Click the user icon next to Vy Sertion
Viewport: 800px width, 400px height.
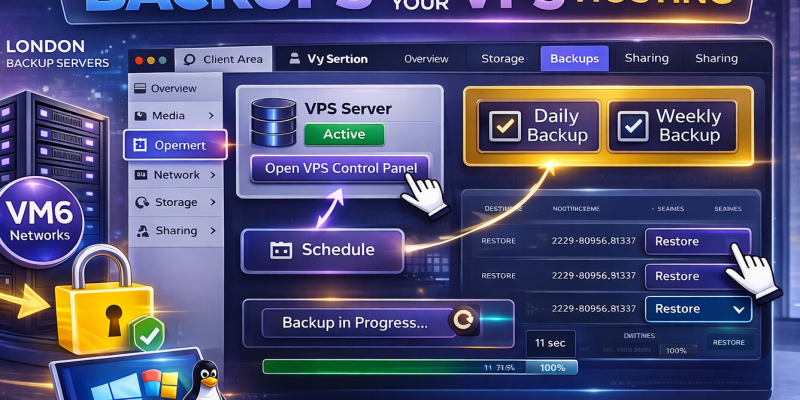coord(294,59)
